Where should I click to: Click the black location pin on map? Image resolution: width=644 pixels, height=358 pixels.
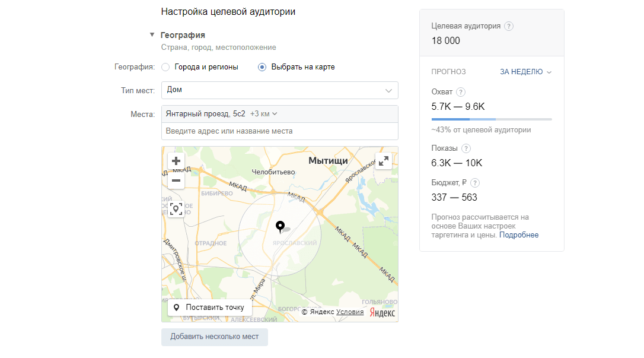coord(280,226)
